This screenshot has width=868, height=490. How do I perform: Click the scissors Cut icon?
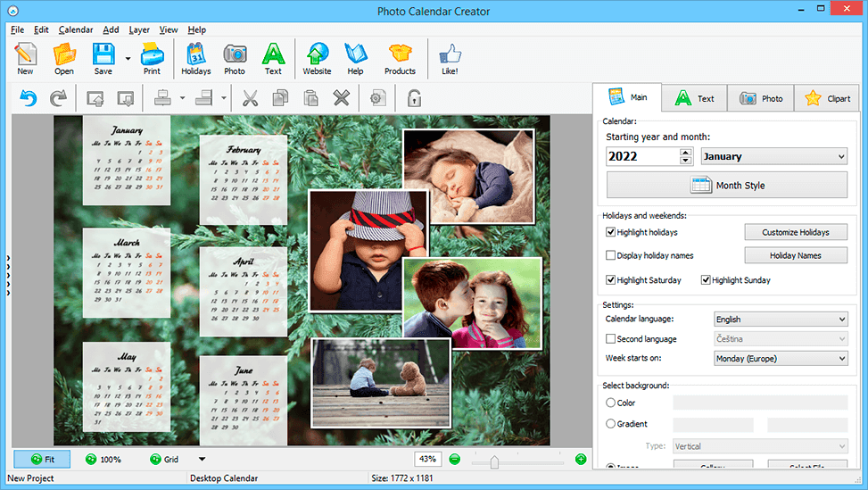point(250,98)
